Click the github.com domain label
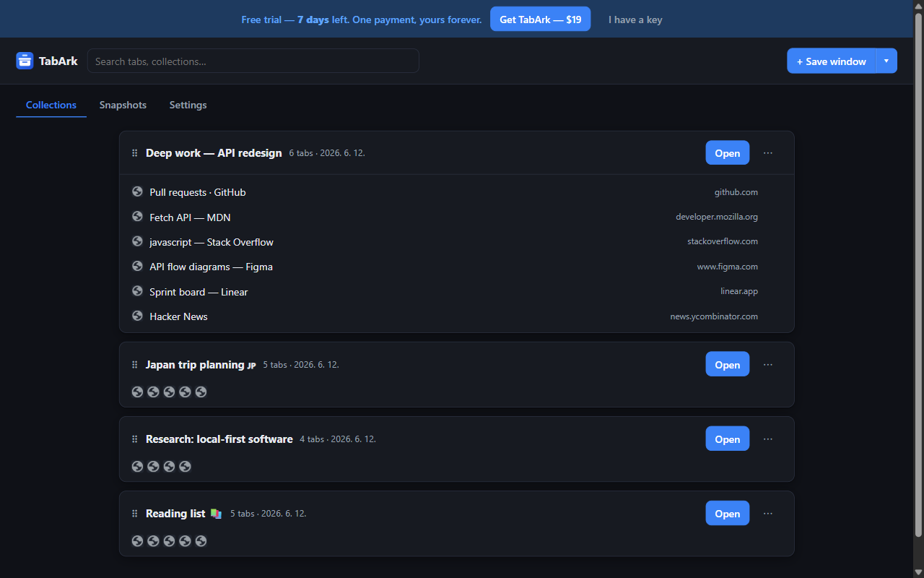The image size is (924, 578). (736, 192)
